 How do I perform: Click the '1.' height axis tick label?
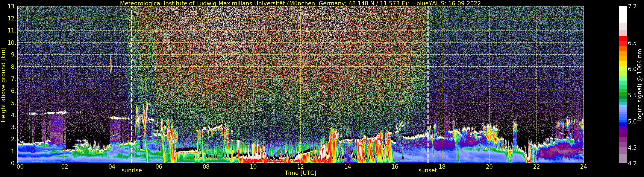click(14, 151)
